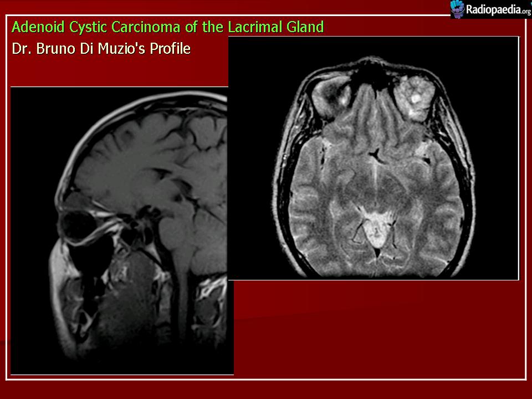Open Dr. Bruno Di Muzio's Profile link
The image size is (532, 399).
click(x=101, y=49)
